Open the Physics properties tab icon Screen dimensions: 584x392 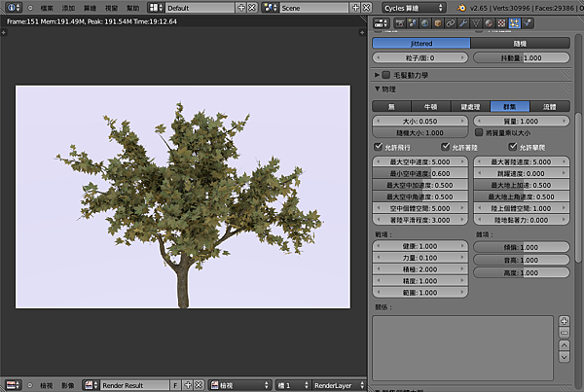527,23
